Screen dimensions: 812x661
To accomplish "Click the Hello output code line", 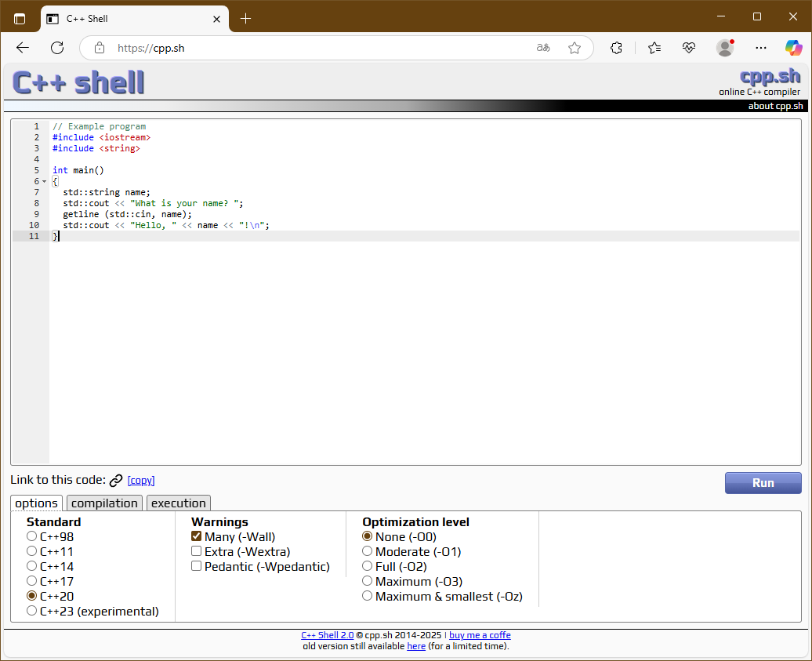I will point(165,225).
